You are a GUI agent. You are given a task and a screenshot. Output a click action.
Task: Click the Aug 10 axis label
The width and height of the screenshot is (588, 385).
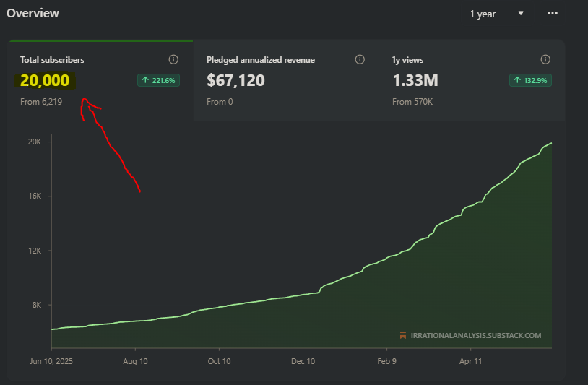tap(135, 361)
